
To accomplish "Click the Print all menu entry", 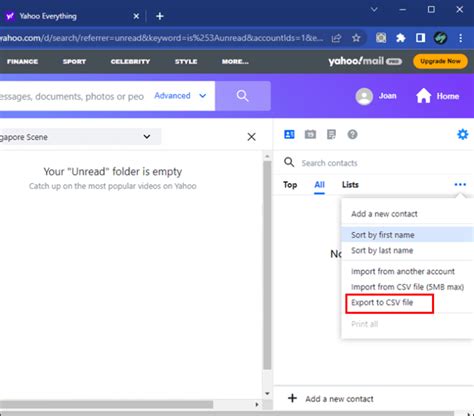I will tap(364, 324).
